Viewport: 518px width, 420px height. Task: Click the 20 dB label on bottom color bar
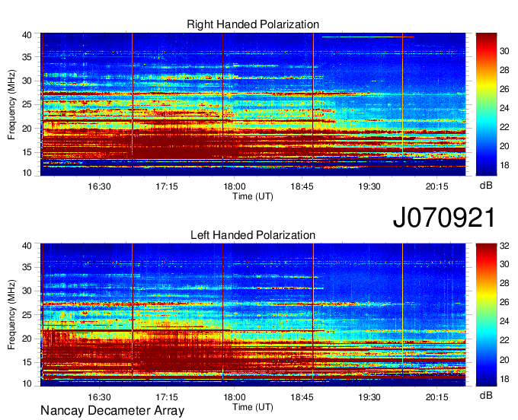pos(504,360)
